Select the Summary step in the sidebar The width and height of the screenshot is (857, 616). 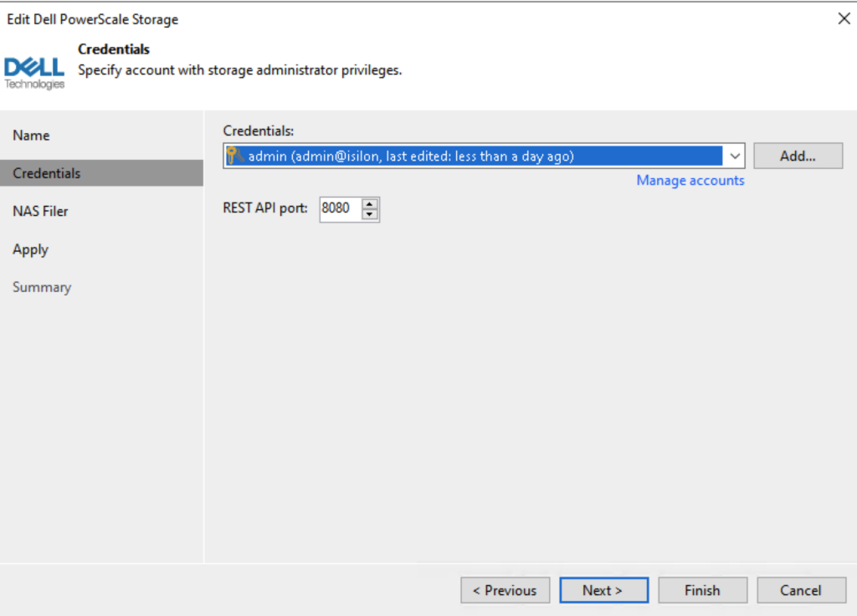pos(42,287)
